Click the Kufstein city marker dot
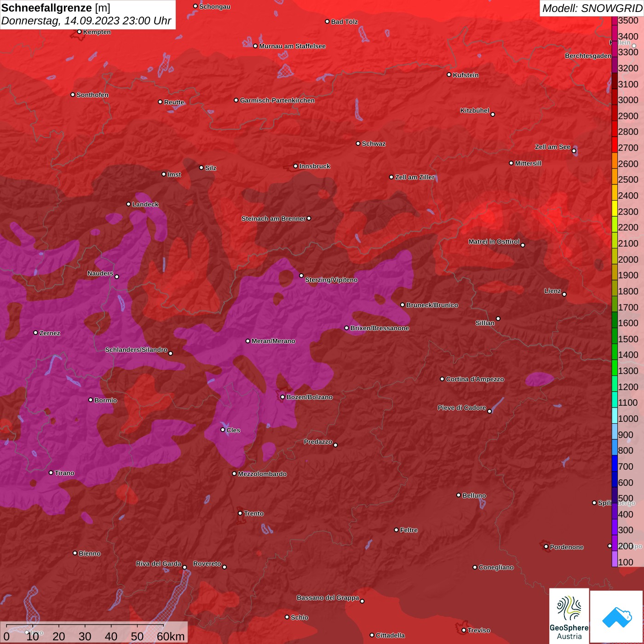 [x=449, y=75]
